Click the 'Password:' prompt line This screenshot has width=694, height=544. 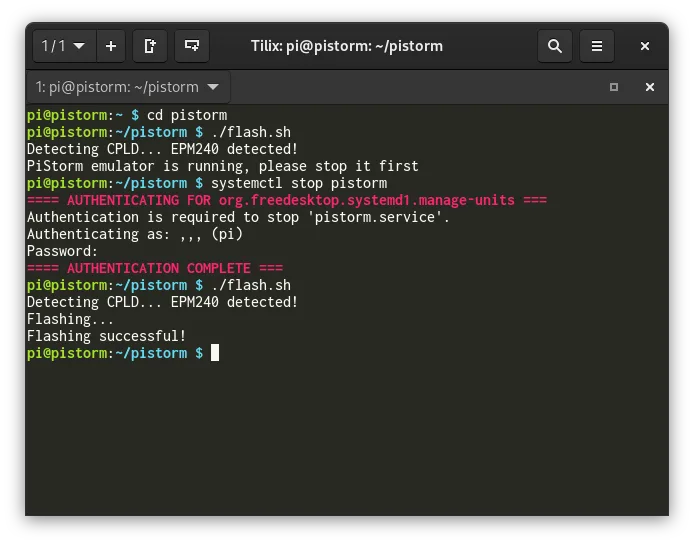[x=62, y=251]
